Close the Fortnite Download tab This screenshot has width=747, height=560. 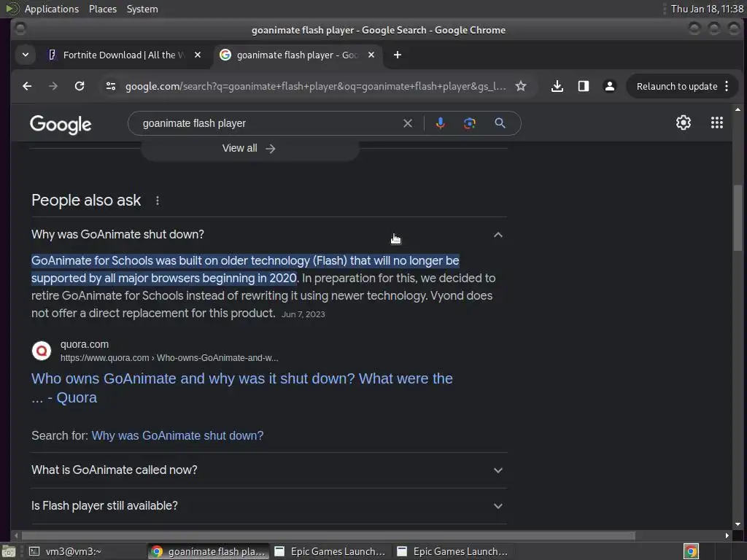[x=198, y=55]
